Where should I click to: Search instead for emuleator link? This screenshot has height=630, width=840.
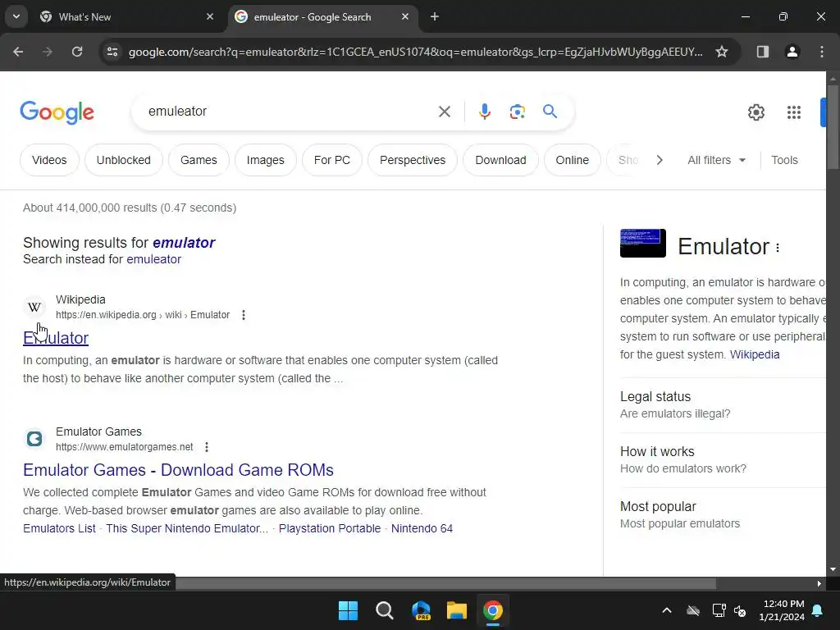tap(153, 259)
